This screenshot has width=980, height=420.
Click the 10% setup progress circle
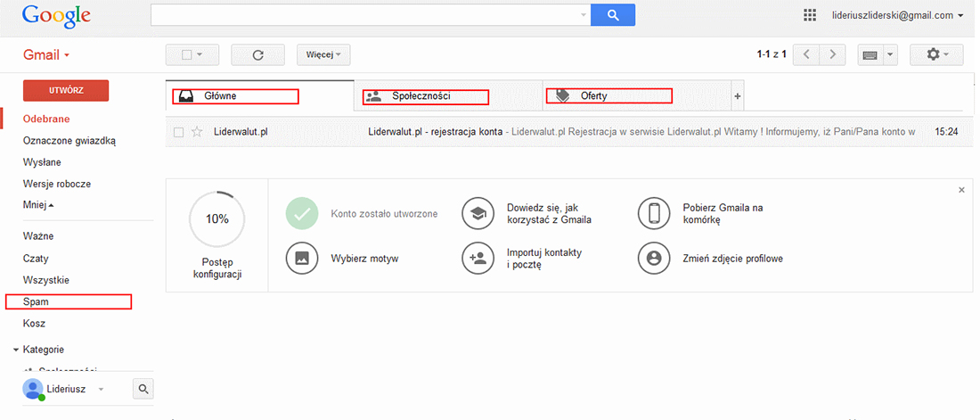[216, 219]
